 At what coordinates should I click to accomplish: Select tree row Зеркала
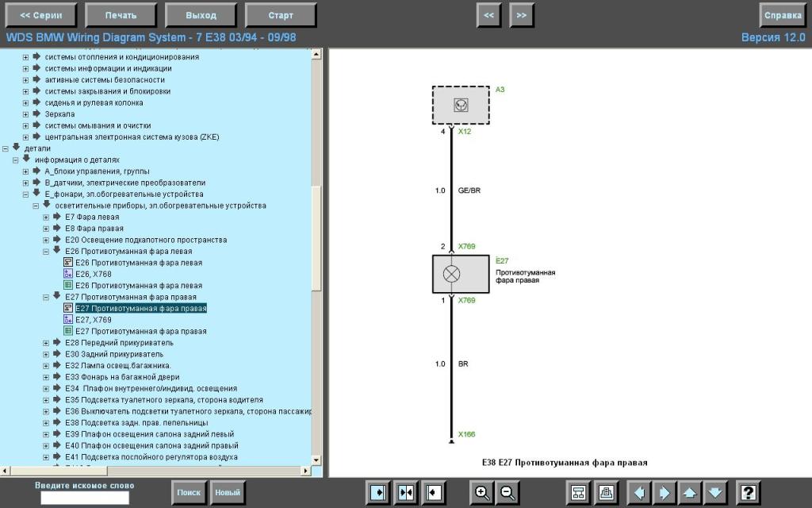59,114
